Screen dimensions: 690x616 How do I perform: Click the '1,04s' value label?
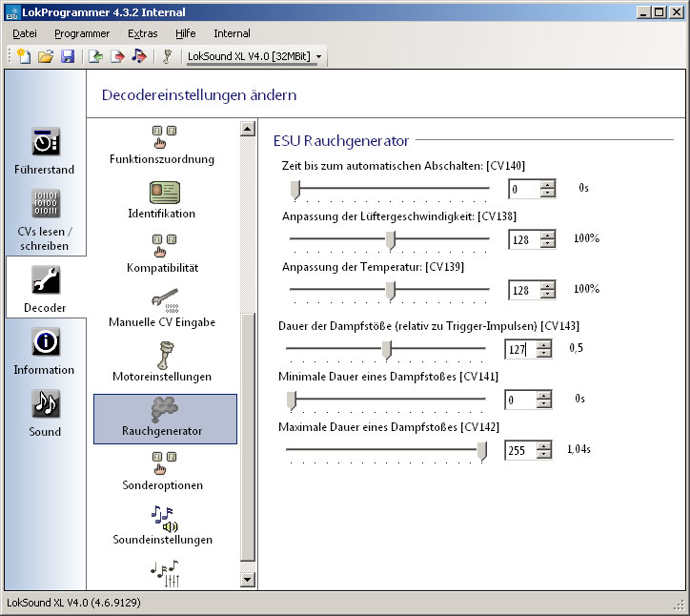click(x=578, y=449)
